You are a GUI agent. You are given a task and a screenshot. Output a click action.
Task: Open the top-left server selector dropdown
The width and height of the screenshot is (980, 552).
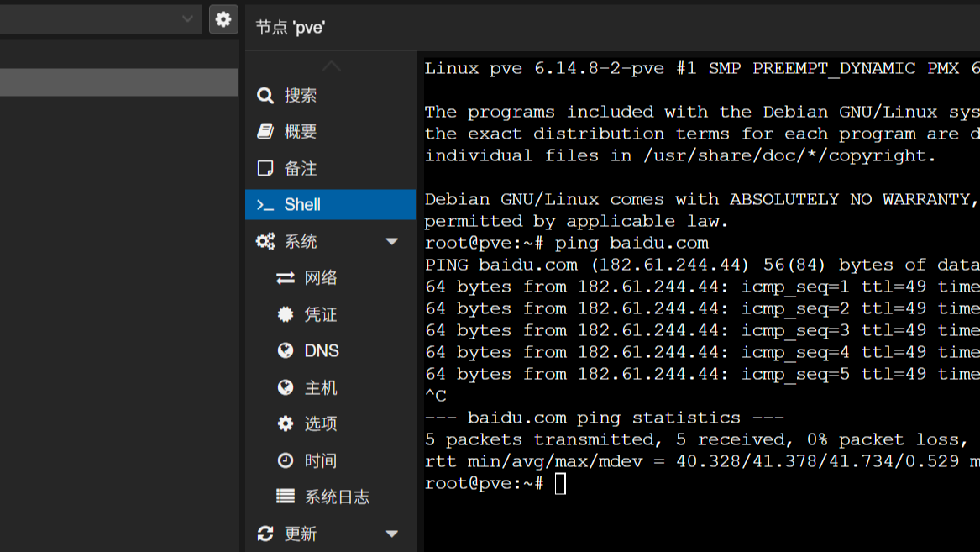101,18
